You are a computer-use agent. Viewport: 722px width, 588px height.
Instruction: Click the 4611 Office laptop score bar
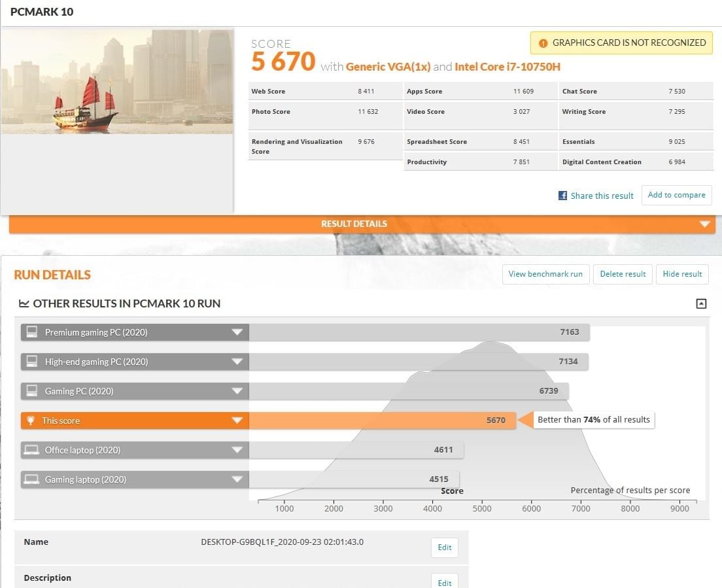point(356,450)
